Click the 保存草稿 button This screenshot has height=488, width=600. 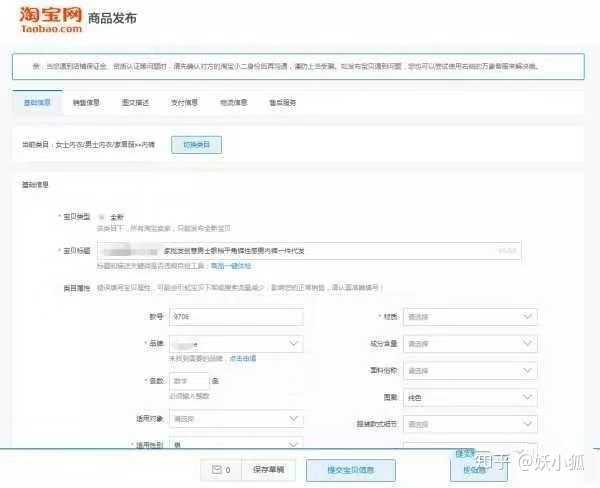(x=267, y=469)
